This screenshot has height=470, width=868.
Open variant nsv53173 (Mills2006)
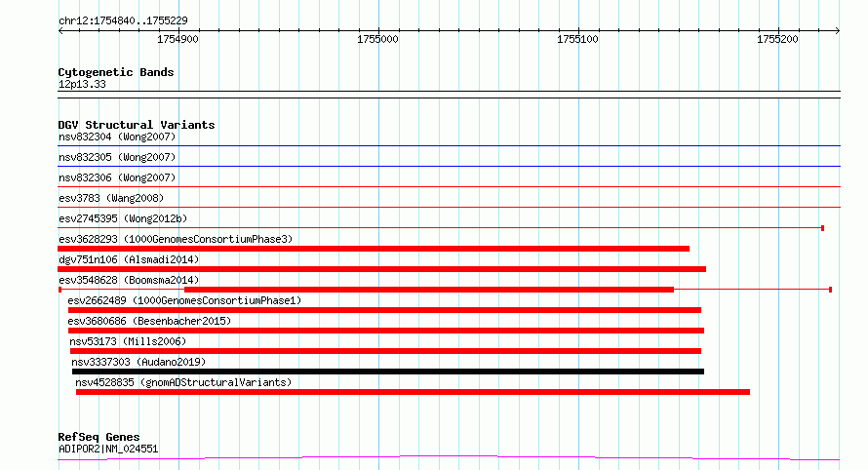click(128, 341)
